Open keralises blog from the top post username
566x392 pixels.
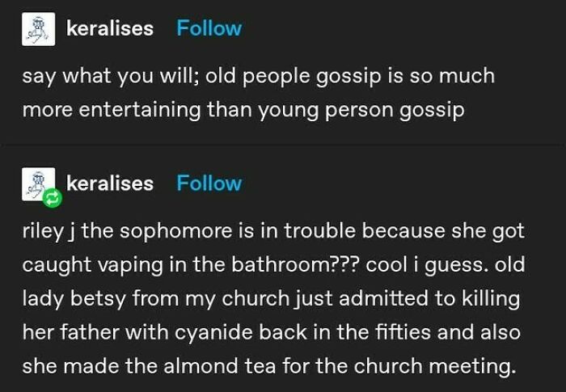(110, 28)
